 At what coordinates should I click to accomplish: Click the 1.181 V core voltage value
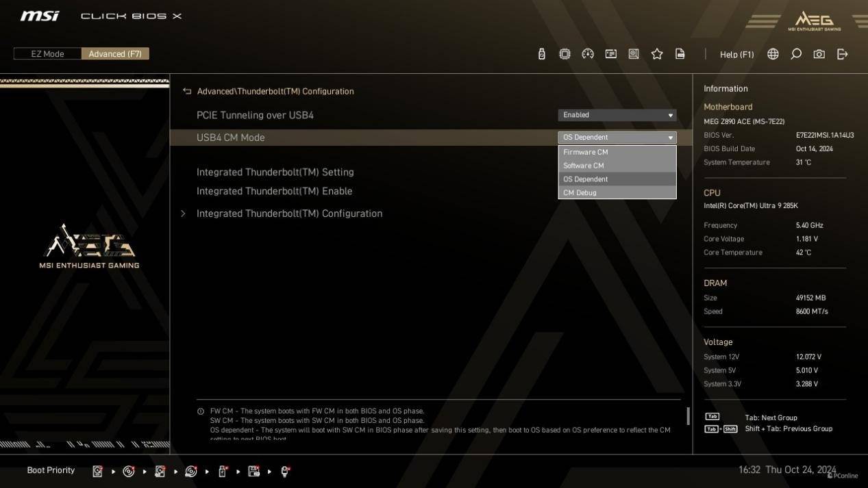click(807, 239)
